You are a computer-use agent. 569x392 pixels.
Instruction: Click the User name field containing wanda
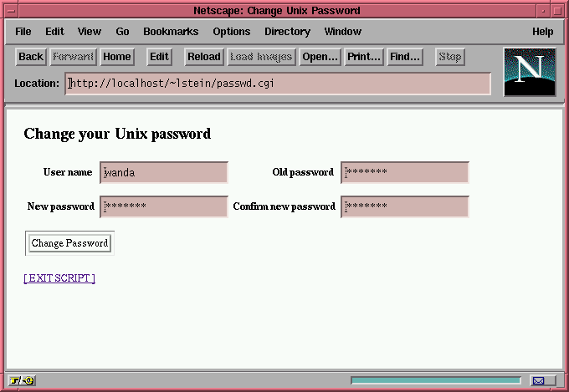(164, 173)
